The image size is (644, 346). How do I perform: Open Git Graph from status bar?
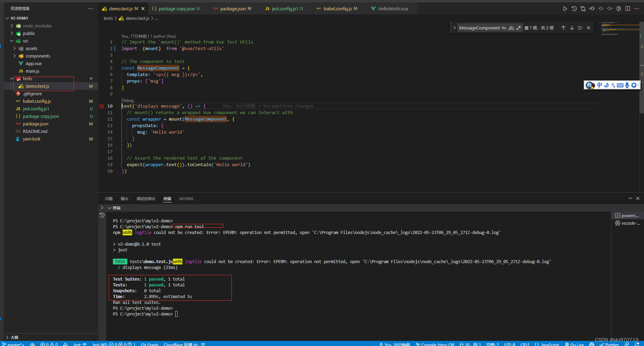[x=150, y=344]
